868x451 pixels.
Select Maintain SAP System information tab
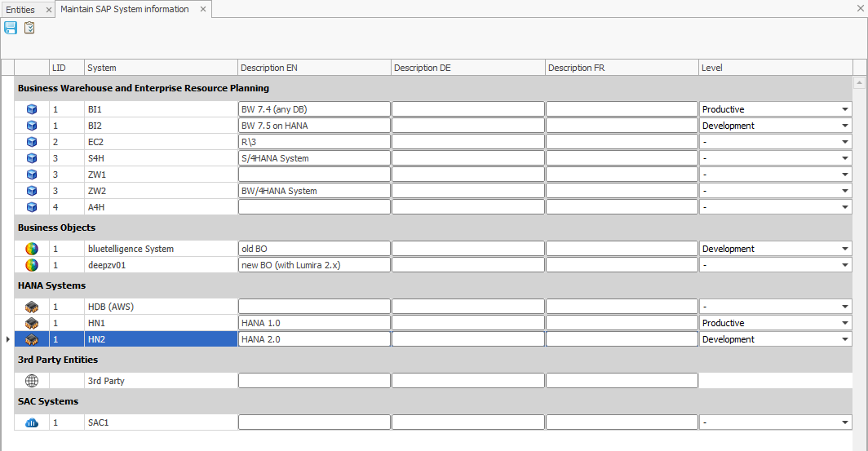(124, 10)
